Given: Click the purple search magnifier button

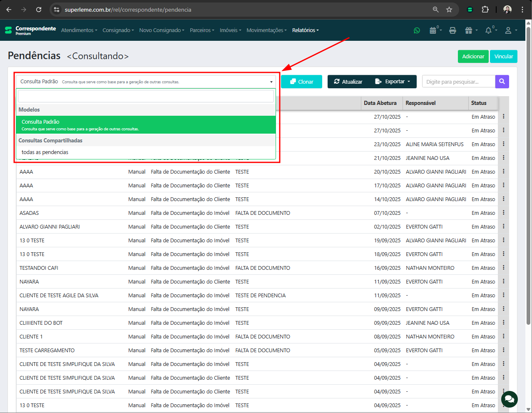Looking at the screenshot, I should (502, 82).
